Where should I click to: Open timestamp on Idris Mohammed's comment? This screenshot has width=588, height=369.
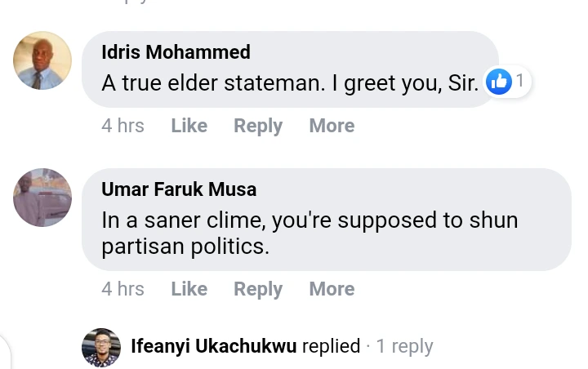[122, 126]
